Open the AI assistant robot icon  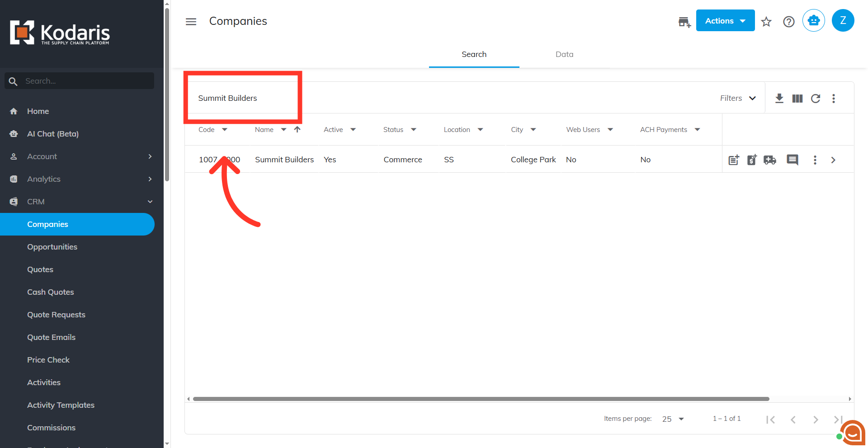click(x=813, y=20)
